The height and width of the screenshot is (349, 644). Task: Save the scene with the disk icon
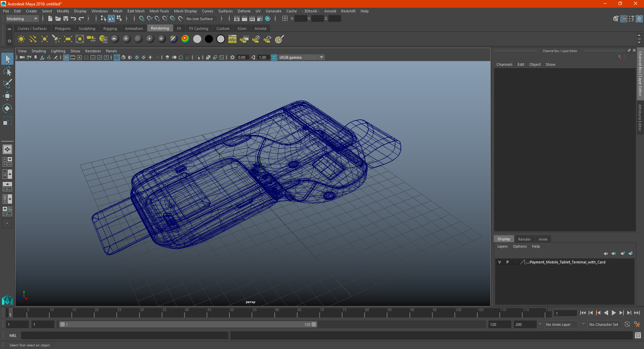point(66,19)
